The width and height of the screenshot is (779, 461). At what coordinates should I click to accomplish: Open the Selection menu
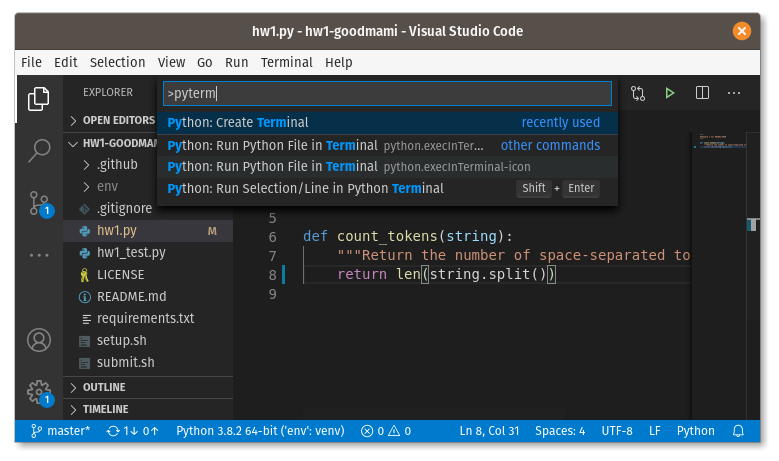(117, 62)
